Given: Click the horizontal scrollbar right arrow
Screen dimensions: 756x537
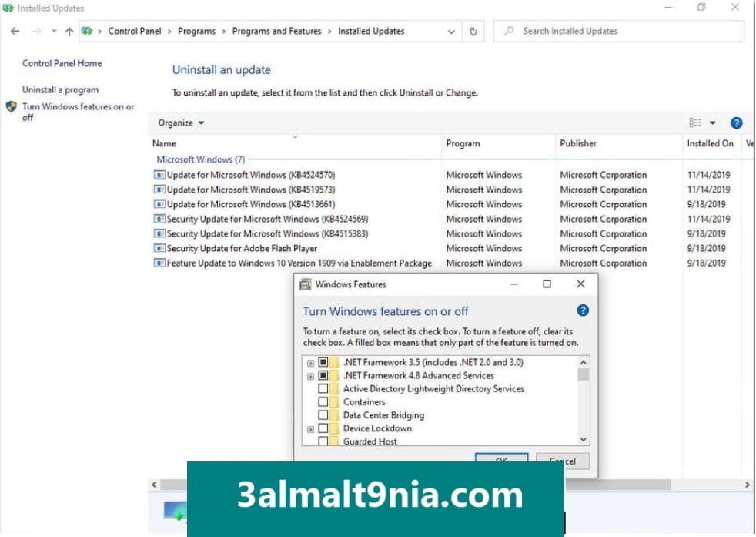Looking at the screenshot, I should tap(748, 485).
